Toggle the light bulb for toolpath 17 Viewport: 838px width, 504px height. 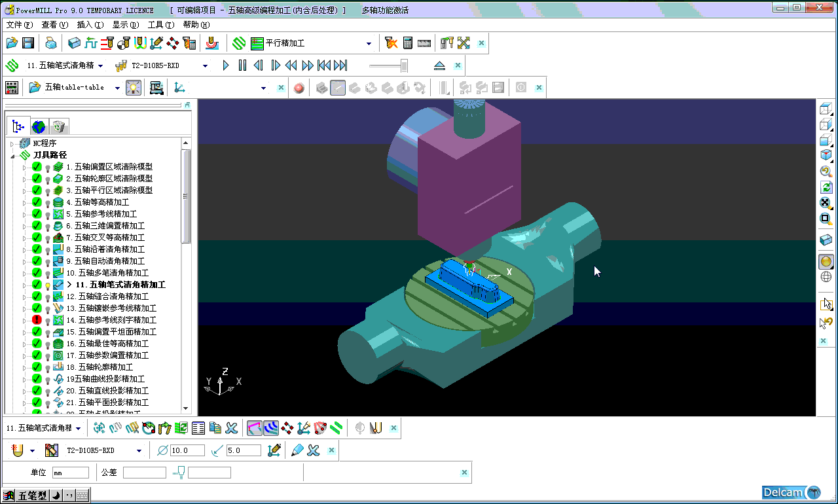click(x=48, y=356)
